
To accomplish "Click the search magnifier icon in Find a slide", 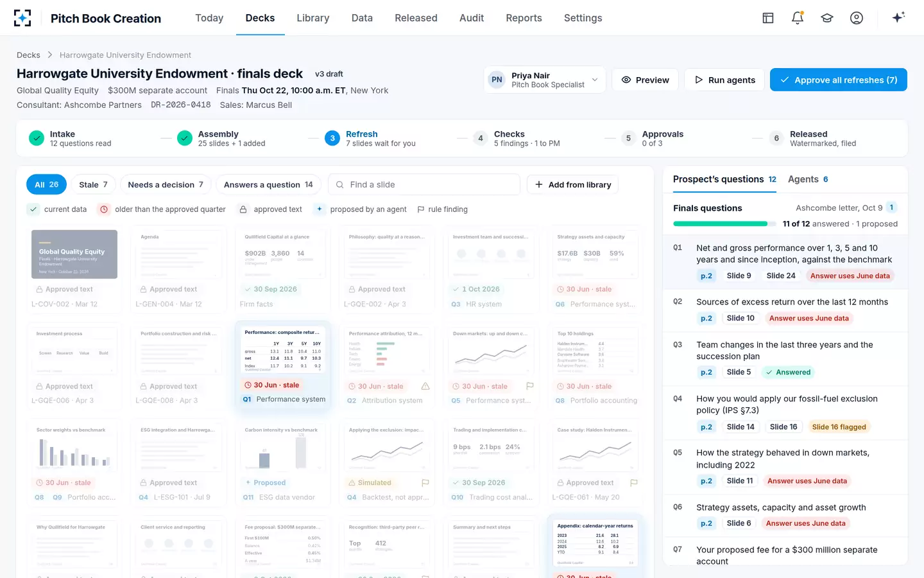I will pyautogui.click(x=340, y=185).
